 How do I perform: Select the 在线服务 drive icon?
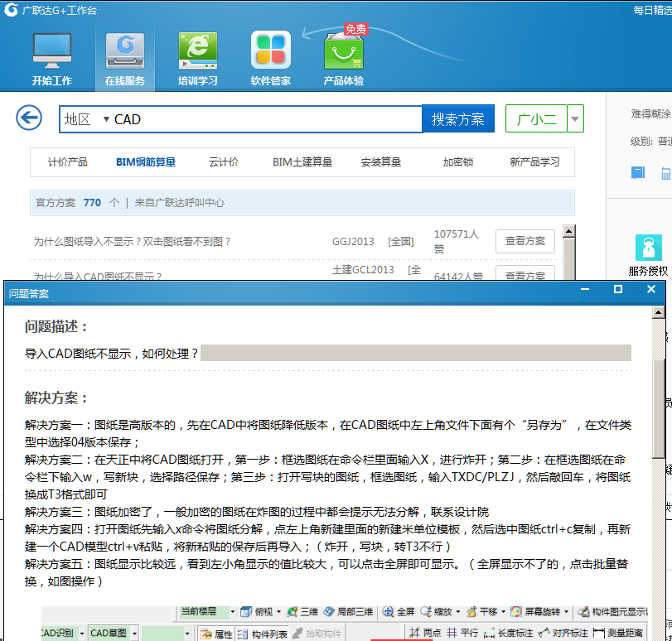click(x=125, y=51)
